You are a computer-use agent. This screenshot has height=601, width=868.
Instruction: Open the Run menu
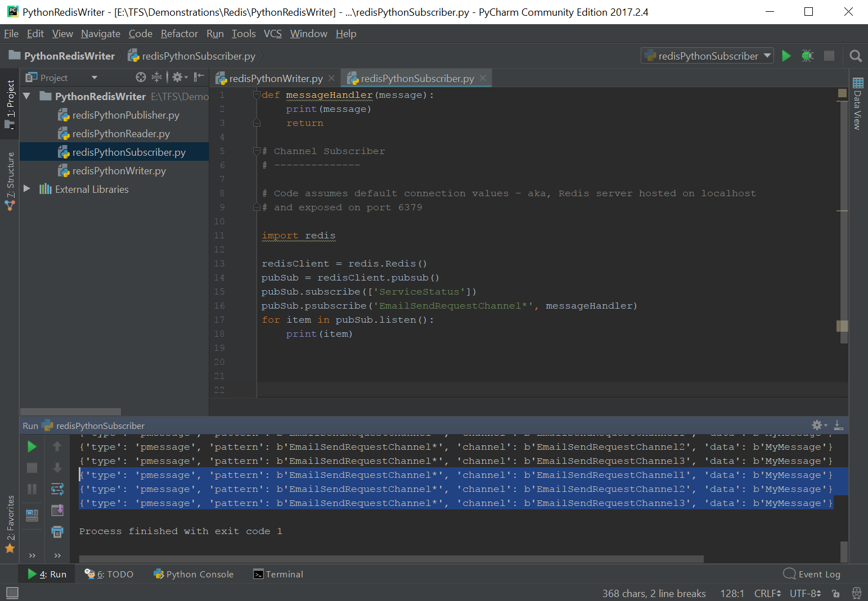[x=215, y=34]
